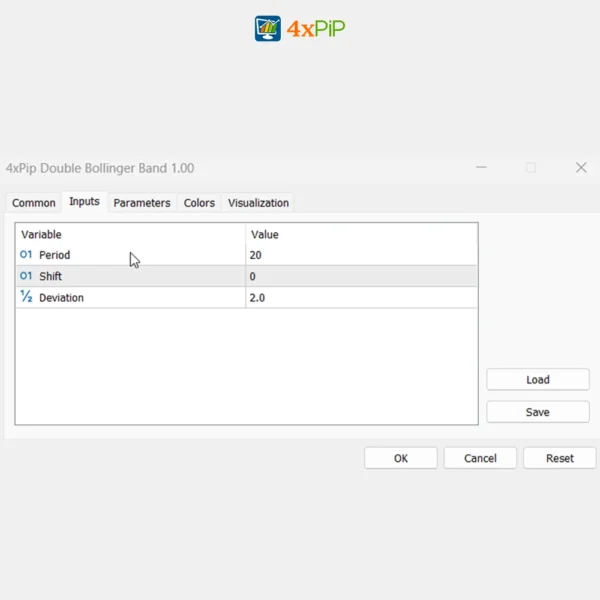Image resolution: width=600 pixels, height=600 pixels.
Task: Select the Deviation value field 2.0
Action: click(x=360, y=297)
